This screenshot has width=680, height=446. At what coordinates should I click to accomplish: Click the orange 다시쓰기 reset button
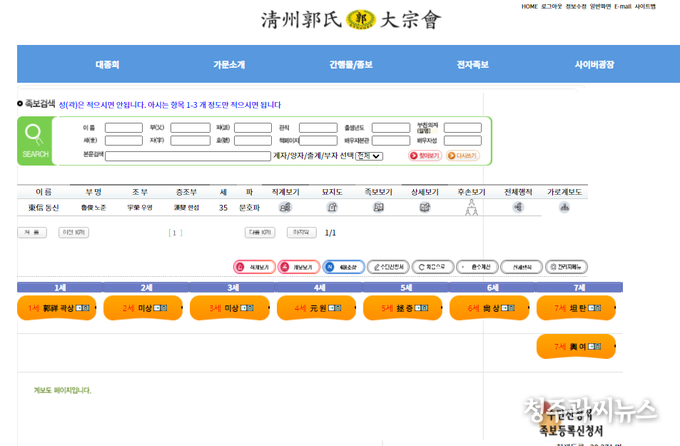point(463,156)
